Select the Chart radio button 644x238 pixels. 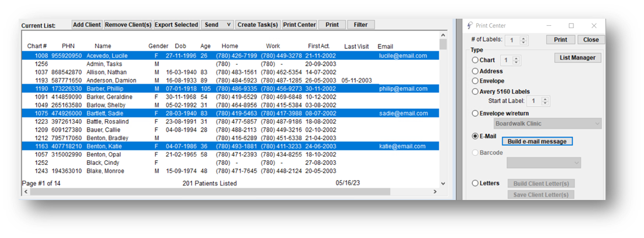click(475, 60)
